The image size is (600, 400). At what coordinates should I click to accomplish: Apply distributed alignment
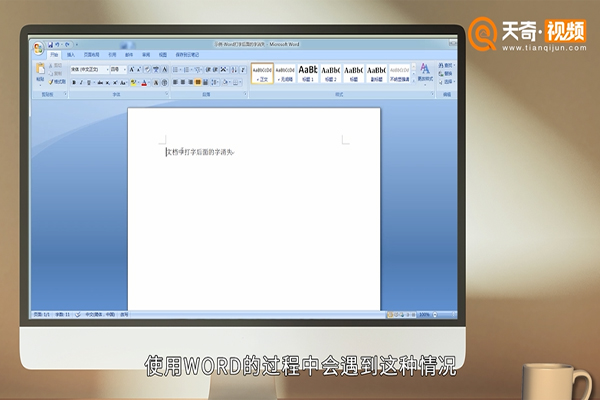point(205,82)
